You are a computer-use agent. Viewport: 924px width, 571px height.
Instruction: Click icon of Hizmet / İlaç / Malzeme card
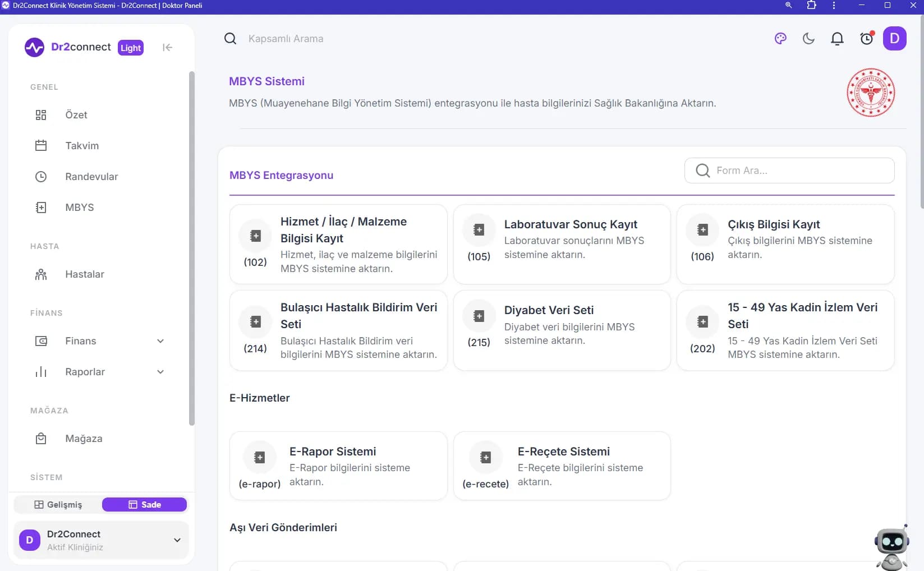coord(255,236)
